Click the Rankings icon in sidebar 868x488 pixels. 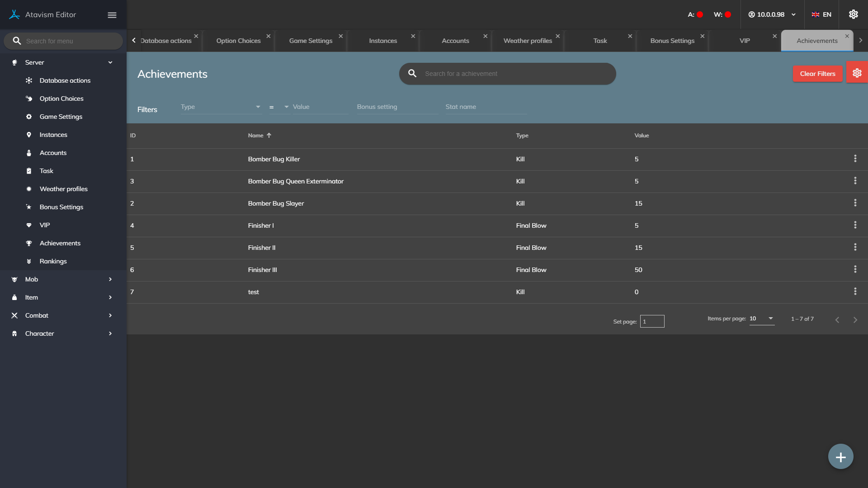coord(29,261)
